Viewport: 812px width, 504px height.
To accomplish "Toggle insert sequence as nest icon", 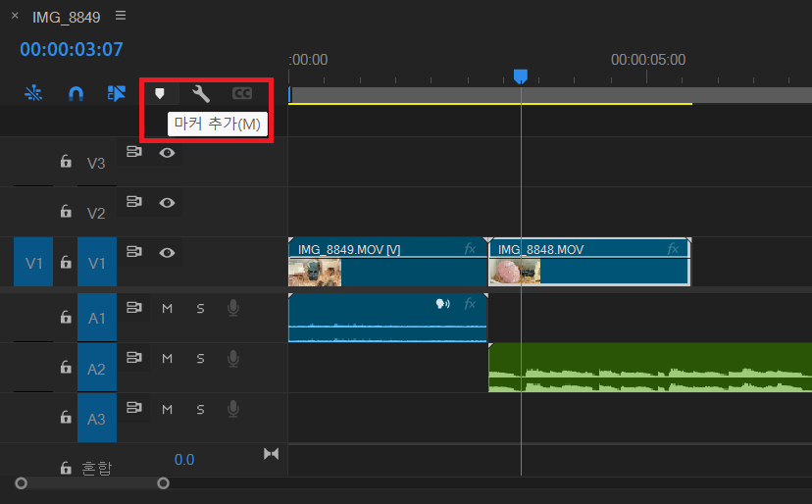I will click(x=33, y=93).
